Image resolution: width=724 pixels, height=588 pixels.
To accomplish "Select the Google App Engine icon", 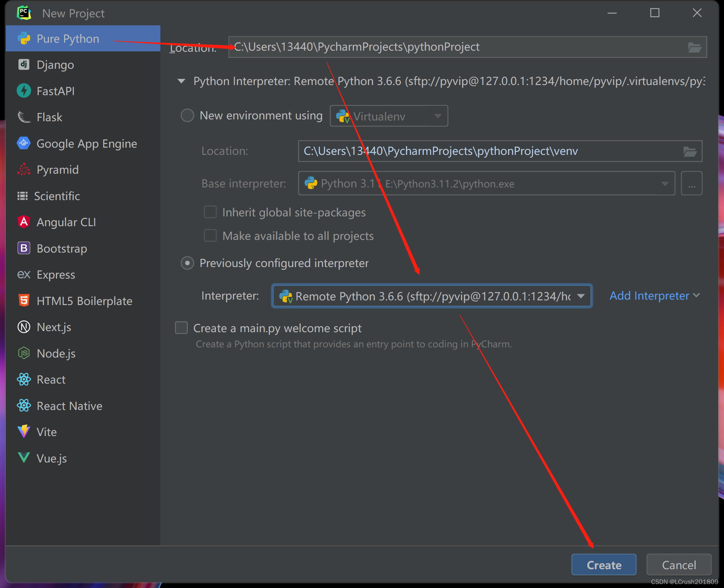I will coord(24,143).
